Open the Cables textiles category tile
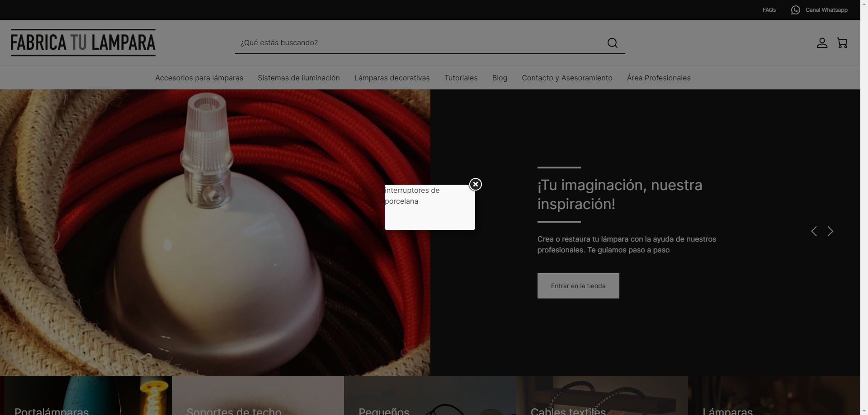868x415 pixels. [602, 396]
